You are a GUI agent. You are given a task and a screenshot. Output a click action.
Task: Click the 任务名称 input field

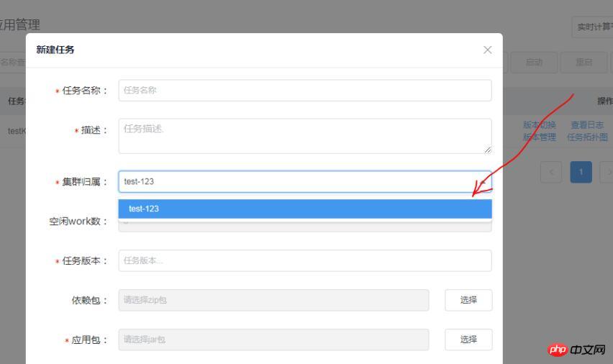(x=305, y=91)
